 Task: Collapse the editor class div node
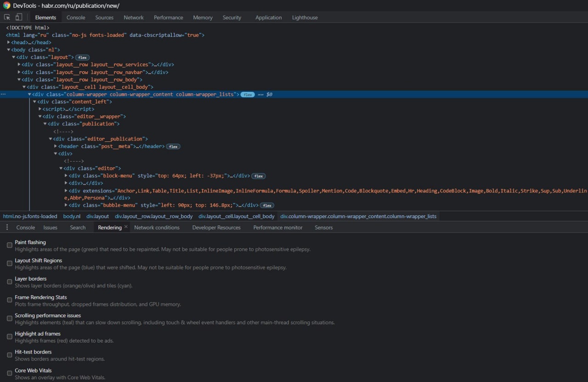point(61,169)
